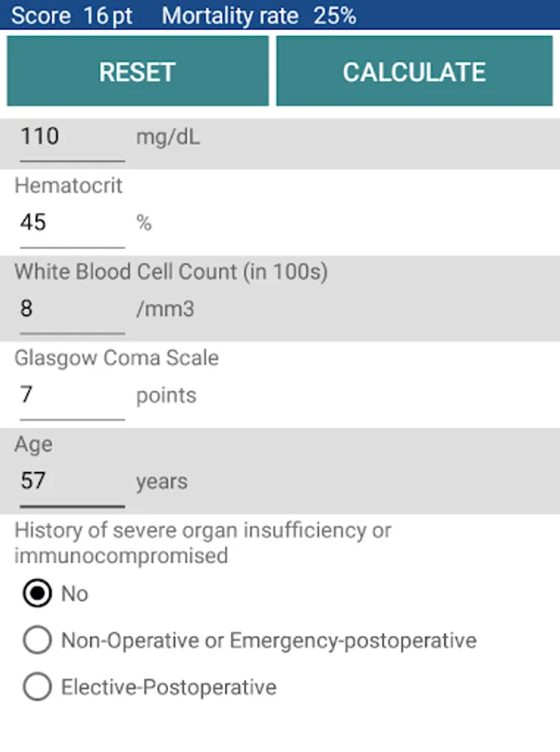Screen dimensions: 560x752
Task: Click the Glasgow Coma Scale label
Action: [x=117, y=358]
